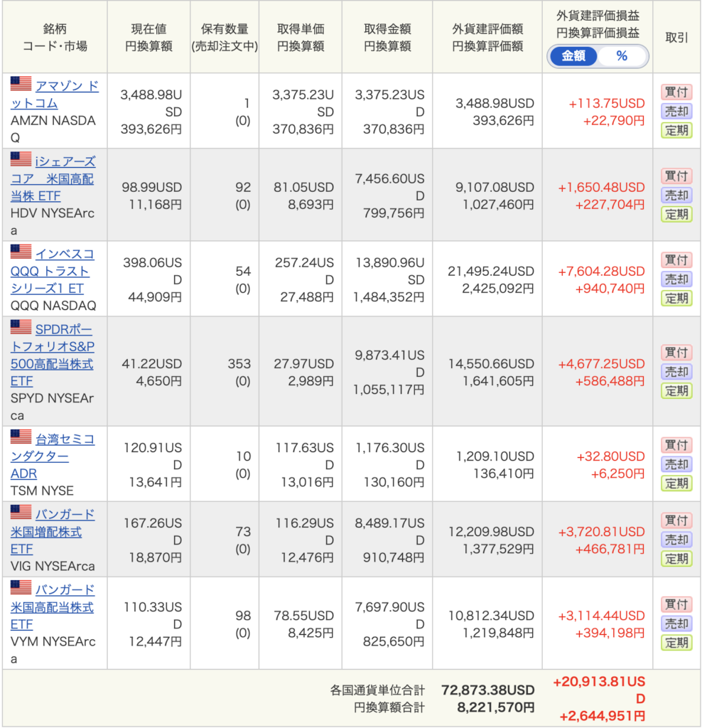Click 定期 for the TSM row
This screenshot has width=702, height=728.
click(676, 483)
